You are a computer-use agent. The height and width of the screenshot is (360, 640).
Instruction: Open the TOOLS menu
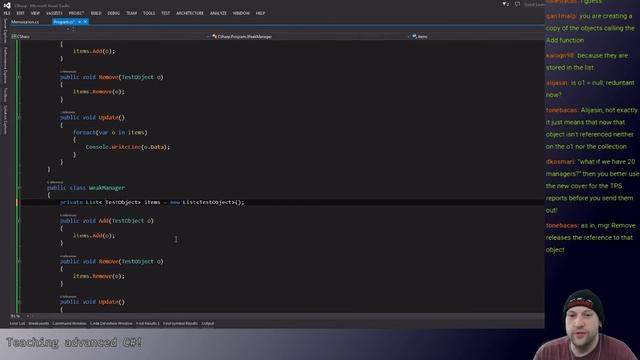tap(149, 13)
